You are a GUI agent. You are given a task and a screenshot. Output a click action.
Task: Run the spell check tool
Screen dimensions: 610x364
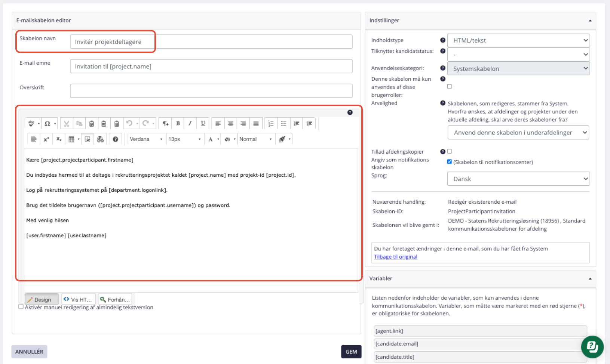point(31,123)
